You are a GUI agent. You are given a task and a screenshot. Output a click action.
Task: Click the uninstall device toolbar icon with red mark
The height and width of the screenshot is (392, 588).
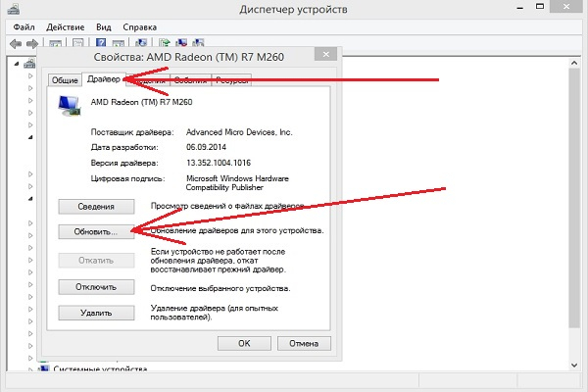pos(181,43)
